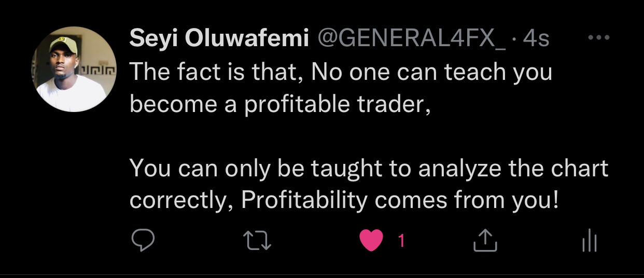Open the share options icon
The height and width of the screenshot is (278, 644).
(x=486, y=241)
